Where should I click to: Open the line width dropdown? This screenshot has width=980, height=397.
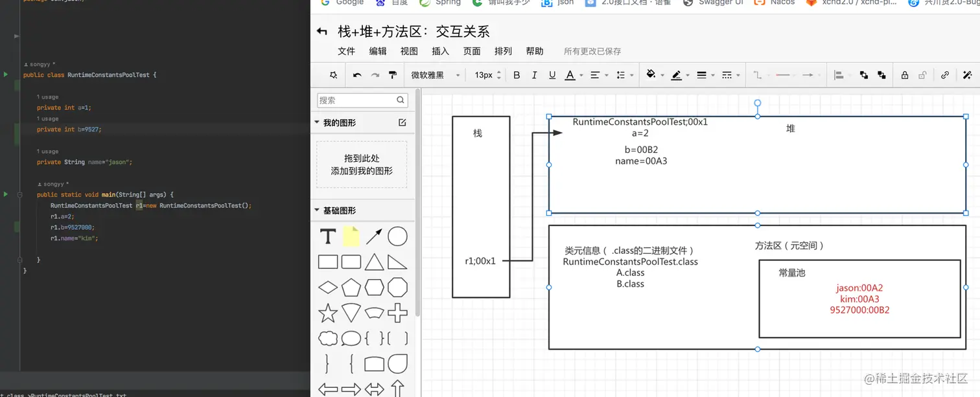(x=705, y=75)
